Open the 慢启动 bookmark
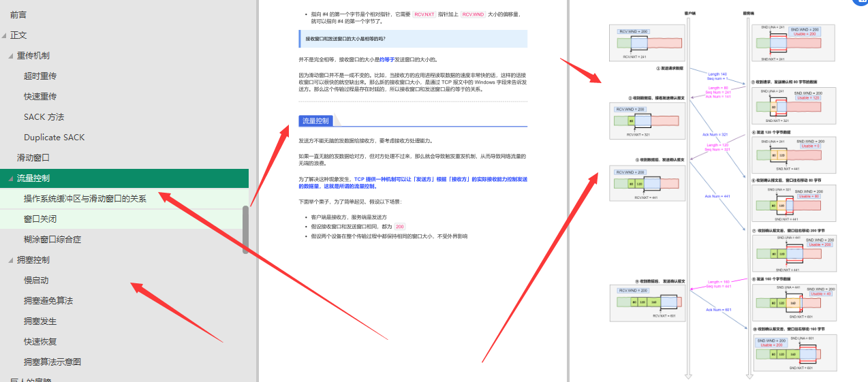The height and width of the screenshot is (382, 868). pos(36,280)
